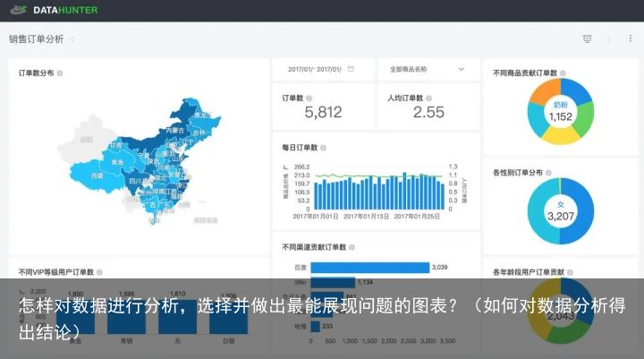
Task: Click the 5,812 order count value
Action: 323,112
